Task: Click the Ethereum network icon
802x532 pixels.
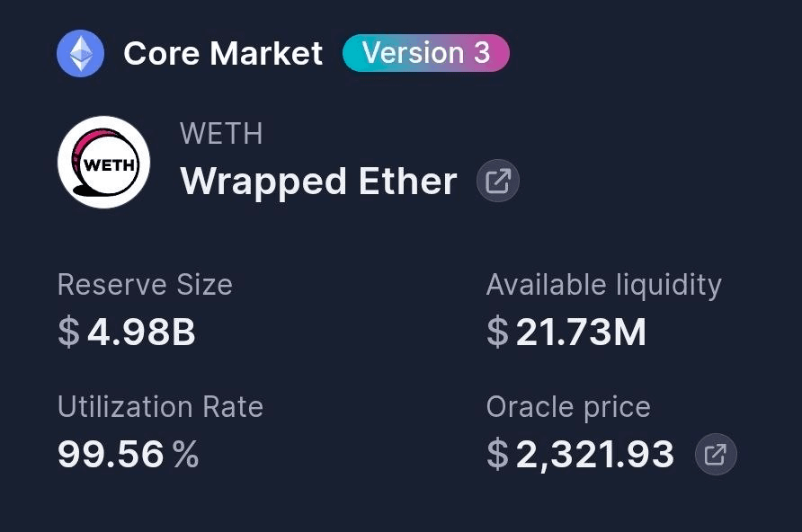Action: 80,53
